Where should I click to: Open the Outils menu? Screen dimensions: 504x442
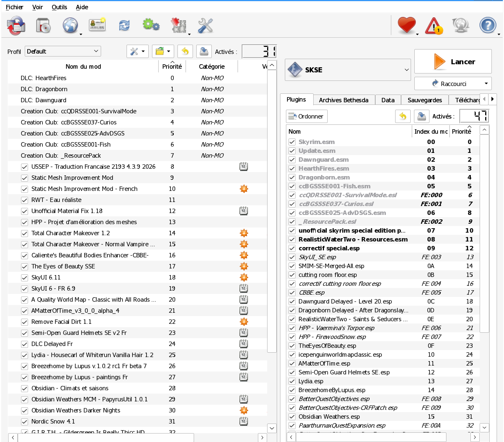point(59,7)
